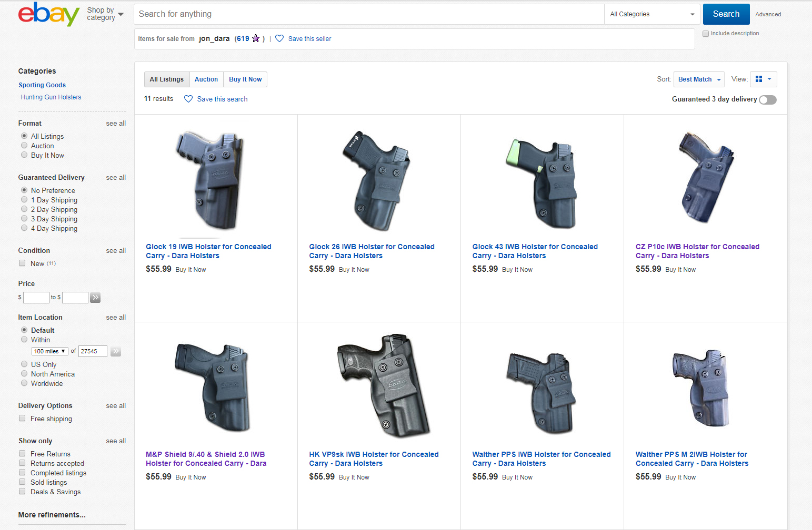Screen dimensions: 812x530
Task: Open seller feedback via the purple star icon
Action: click(x=256, y=38)
